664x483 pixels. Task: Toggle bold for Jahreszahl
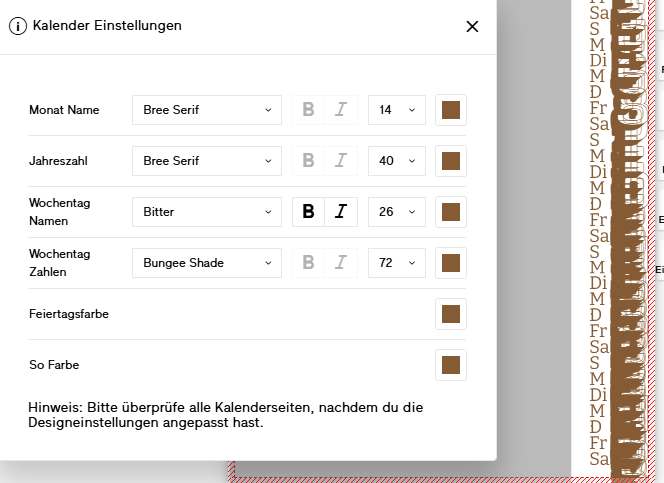tap(308, 161)
